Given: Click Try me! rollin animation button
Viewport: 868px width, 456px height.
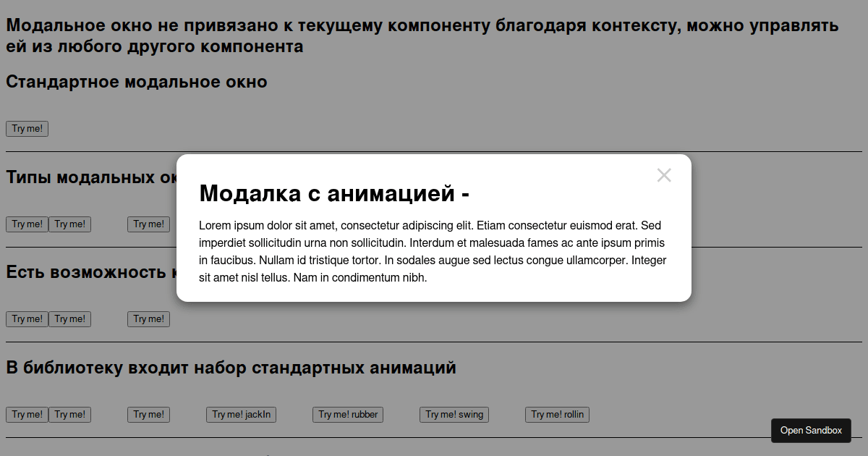Looking at the screenshot, I should point(558,415).
